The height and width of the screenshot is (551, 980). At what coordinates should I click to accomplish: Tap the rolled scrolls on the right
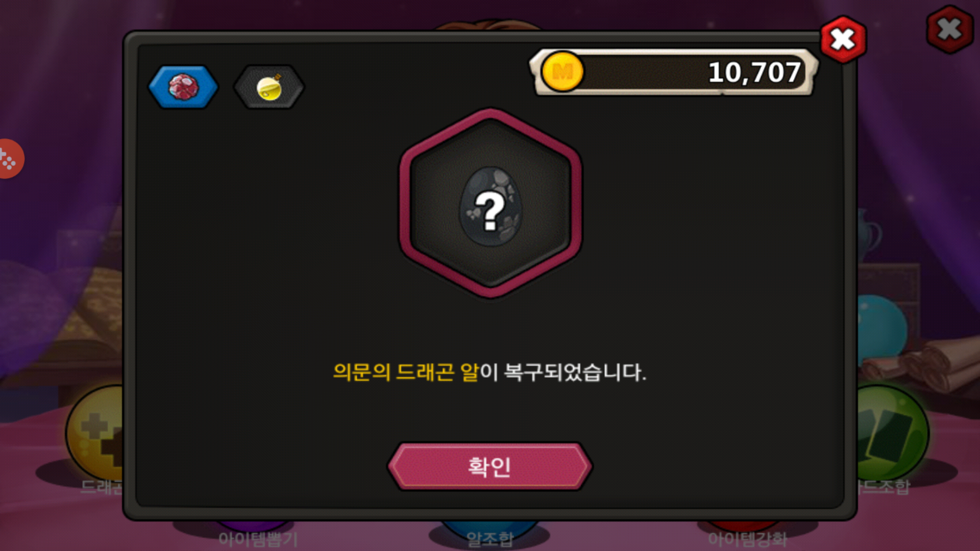click(x=919, y=362)
